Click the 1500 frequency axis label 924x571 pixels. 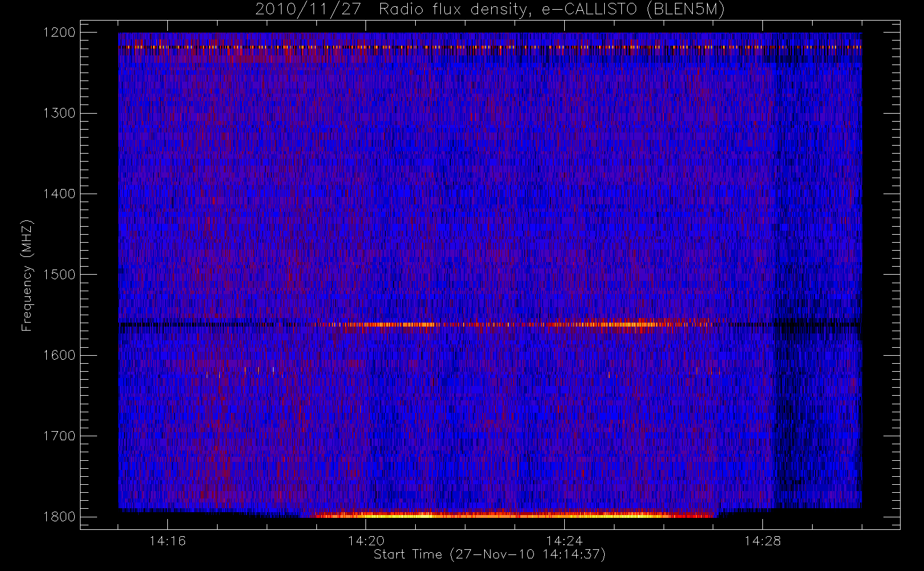click(x=59, y=274)
